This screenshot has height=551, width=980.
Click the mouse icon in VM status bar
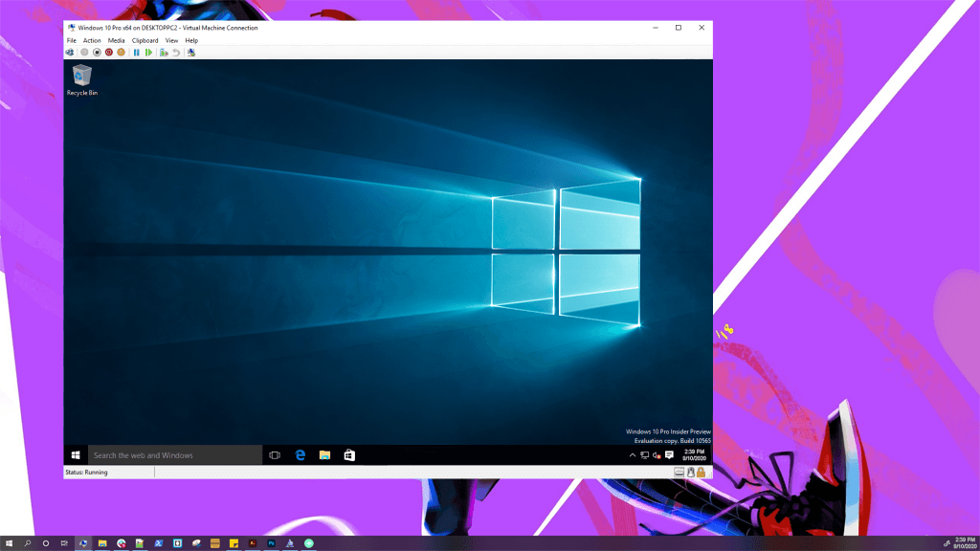[691, 473]
